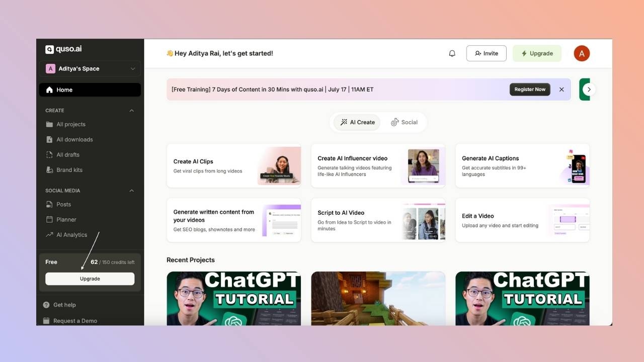Click the sidebar Upgrade button
Screen dimensions: 644x362
tap(90, 279)
